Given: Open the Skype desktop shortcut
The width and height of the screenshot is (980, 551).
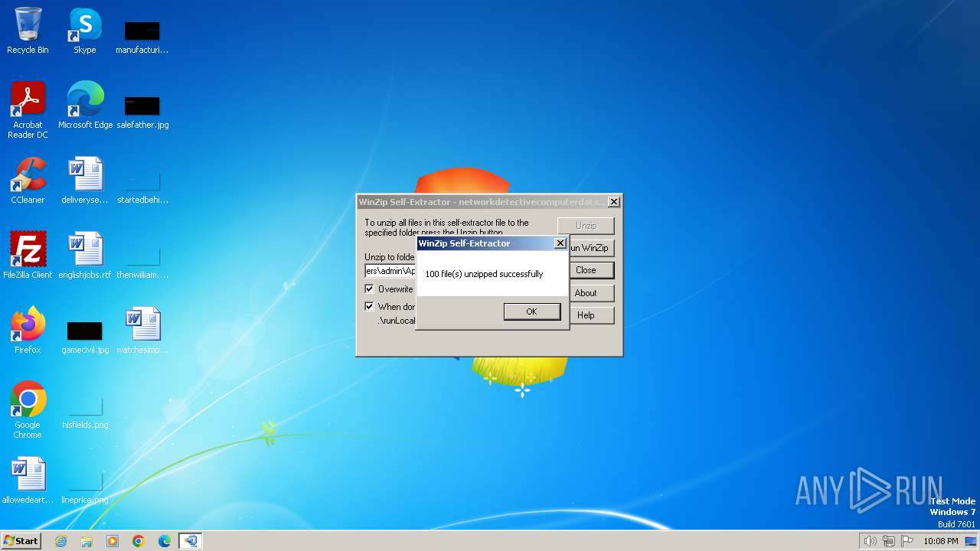Looking at the screenshot, I should (85, 31).
